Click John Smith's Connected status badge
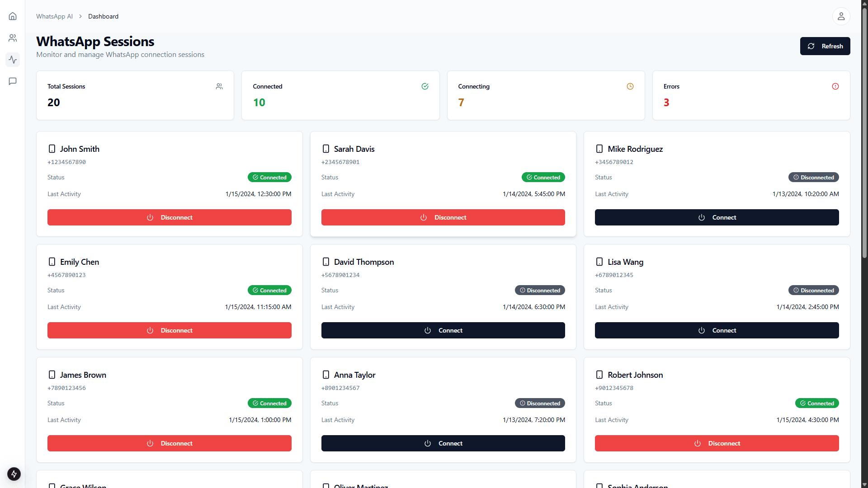Image resolution: width=868 pixels, height=488 pixels. (x=269, y=177)
